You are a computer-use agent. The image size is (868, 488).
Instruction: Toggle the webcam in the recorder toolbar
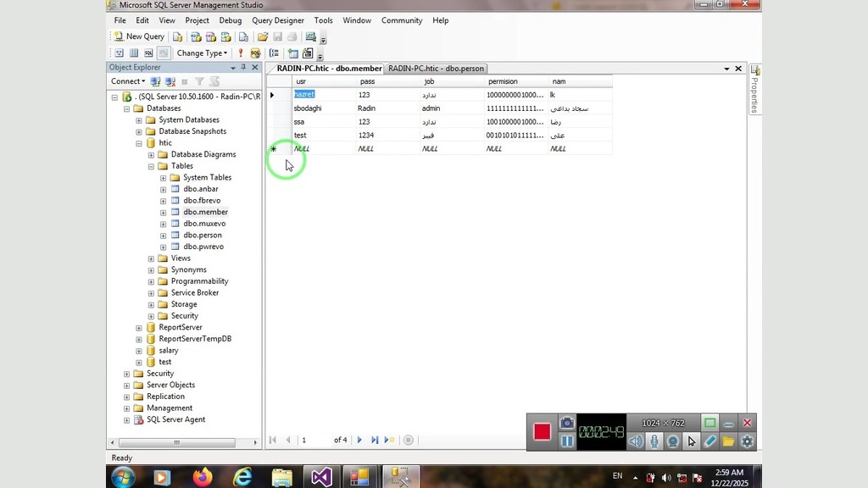pos(672,441)
